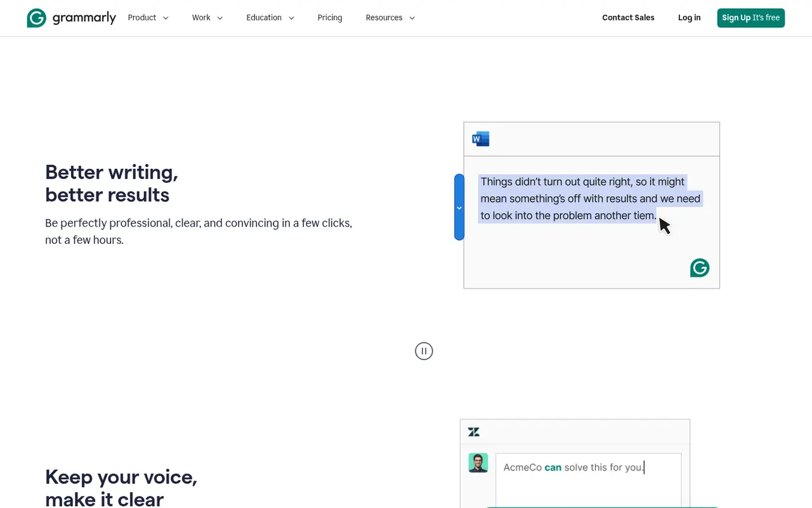Expand the blue chevron handle beside the Word demo

click(459, 207)
